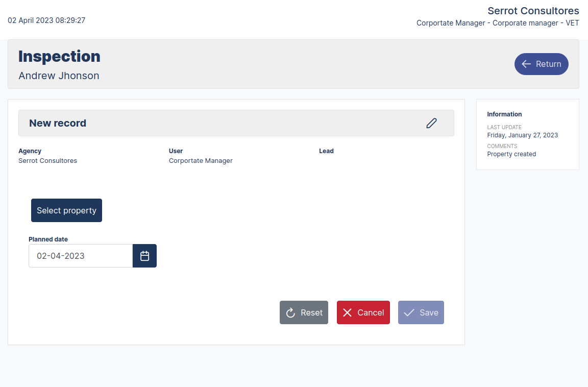Hit the X icon on the red Cancel button
Image resolution: width=588 pixels, height=387 pixels.
click(347, 312)
